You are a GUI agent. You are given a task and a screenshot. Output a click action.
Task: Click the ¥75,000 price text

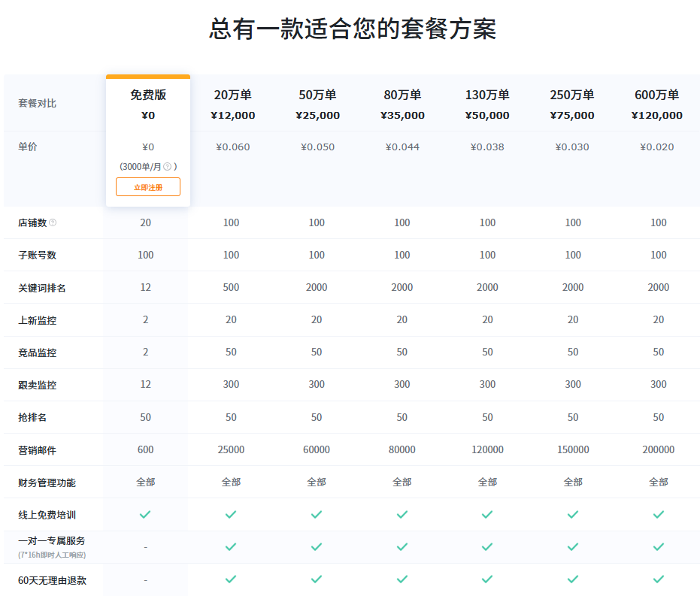coord(572,115)
